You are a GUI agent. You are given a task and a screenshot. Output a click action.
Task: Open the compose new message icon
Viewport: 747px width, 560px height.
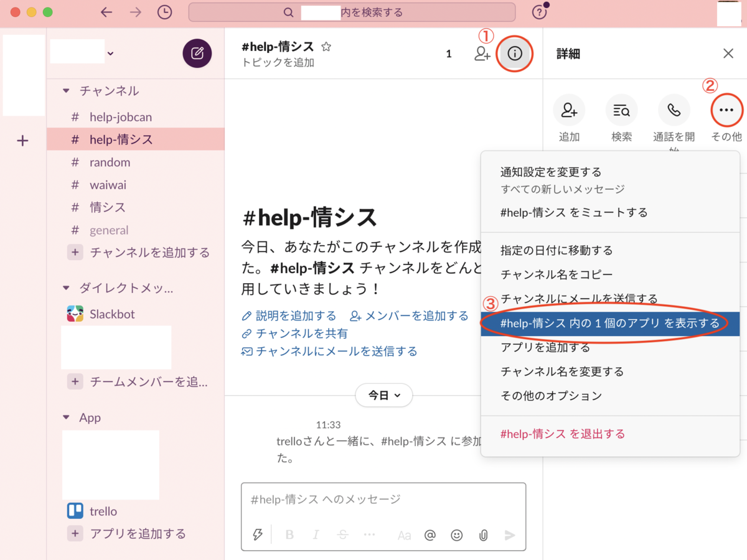coord(197,54)
